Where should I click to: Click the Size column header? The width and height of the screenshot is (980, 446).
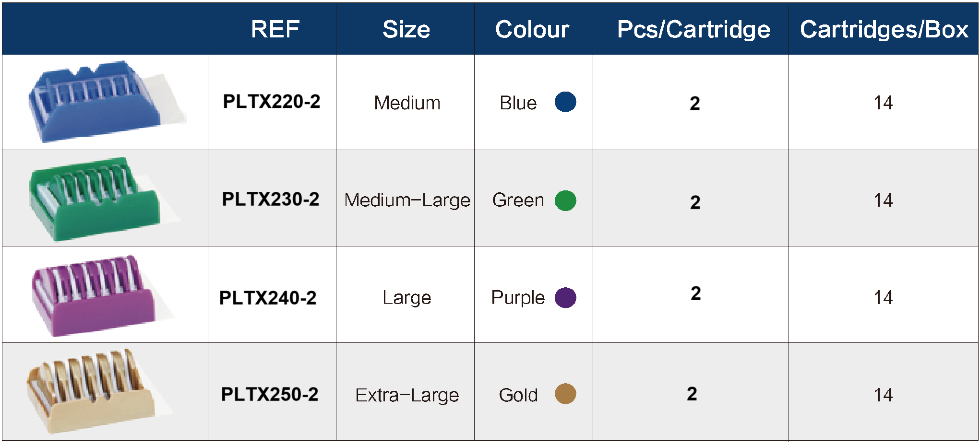coord(406,29)
